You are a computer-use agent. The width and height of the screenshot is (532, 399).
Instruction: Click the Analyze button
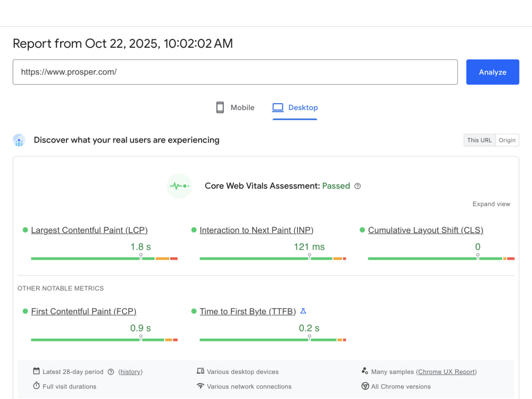492,72
